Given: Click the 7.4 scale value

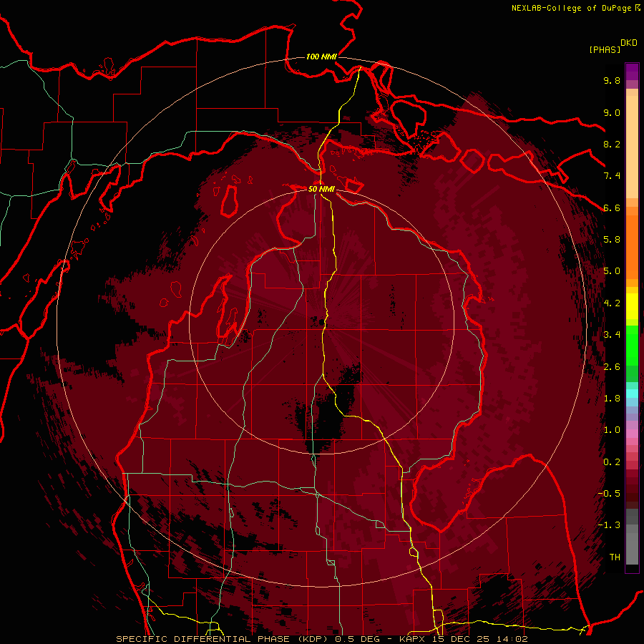Looking at the screenshot, I should [612, 176].
